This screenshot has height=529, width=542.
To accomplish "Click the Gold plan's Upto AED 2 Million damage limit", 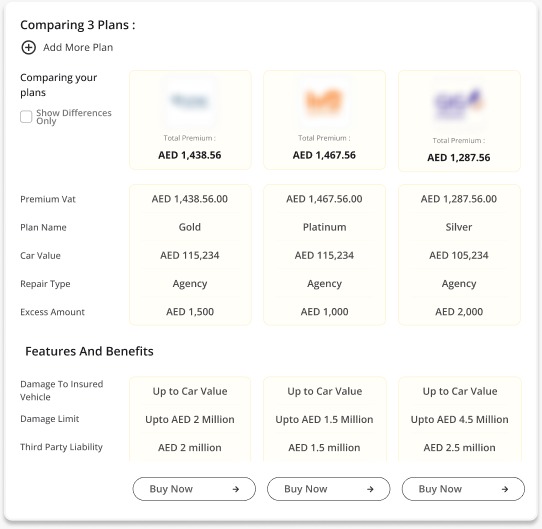I will click(190, 419).
